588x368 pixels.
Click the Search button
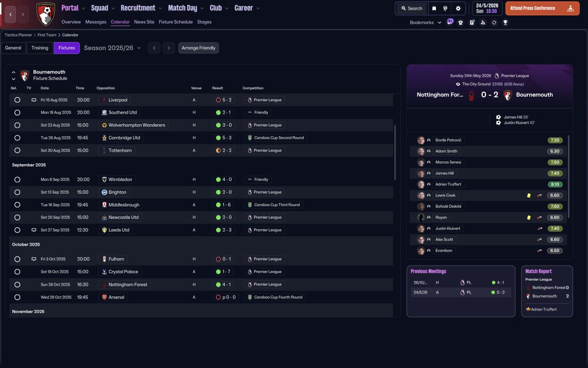point(411,8)
